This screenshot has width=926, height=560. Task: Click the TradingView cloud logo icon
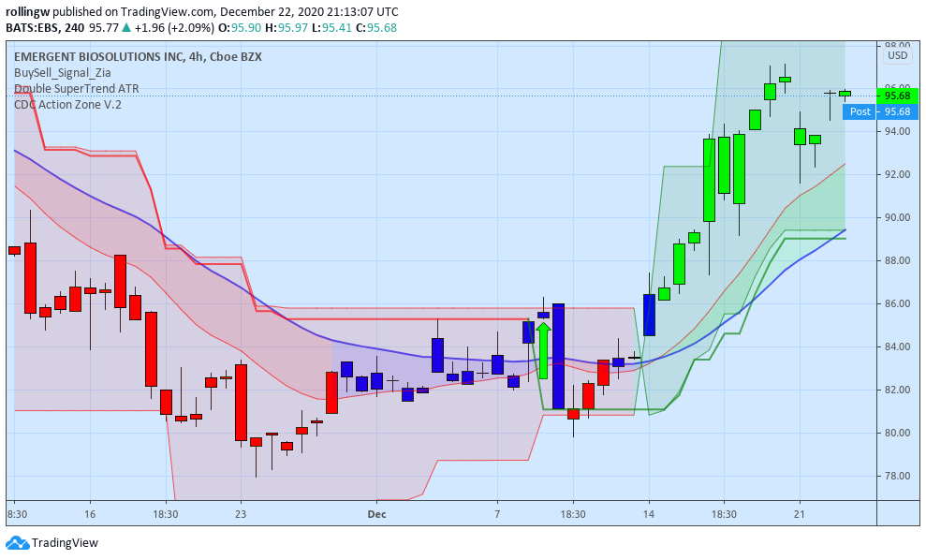click(x=17, y=542)
